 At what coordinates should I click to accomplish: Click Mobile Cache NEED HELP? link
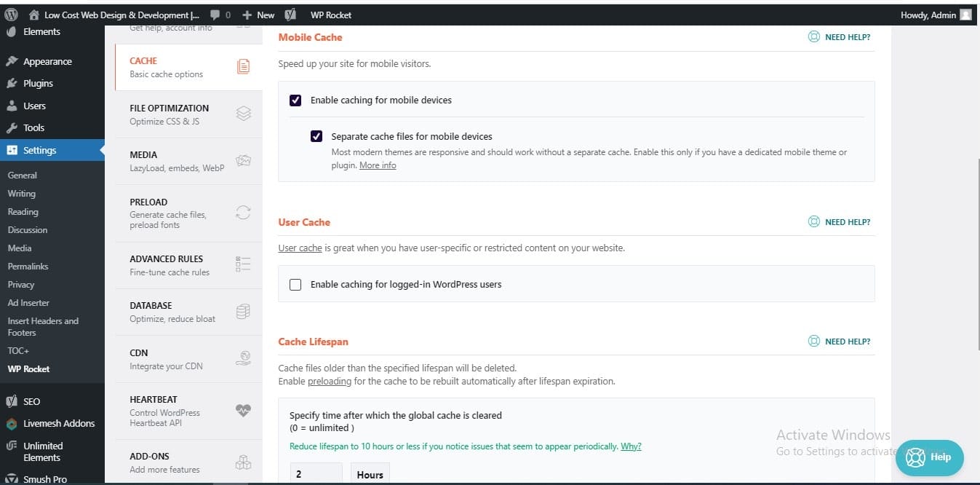(x=848, y=37)
